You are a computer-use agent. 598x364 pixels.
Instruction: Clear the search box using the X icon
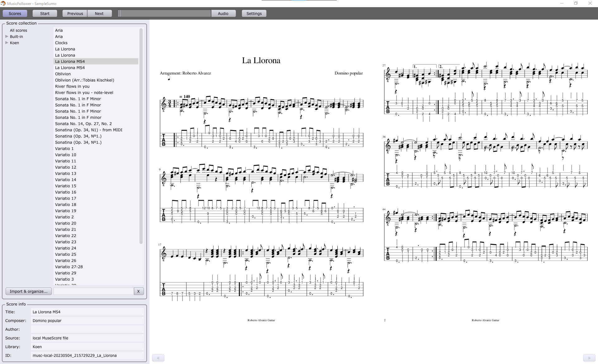coord(138,291)
